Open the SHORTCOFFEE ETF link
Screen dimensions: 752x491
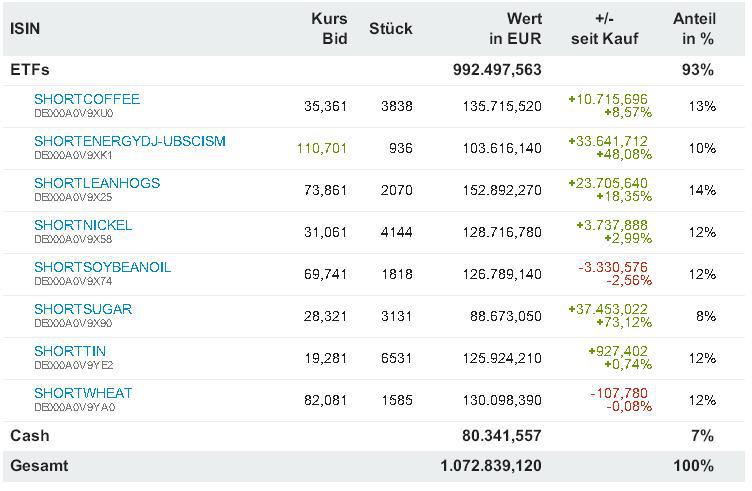click(x=87, y=99)
